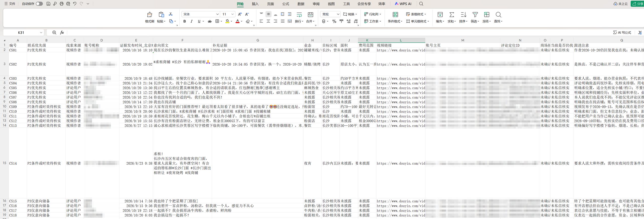Open the Rows and Columns (行和列) dropdown
Image resolution: width=644 pixels, height=219 pixels.
[x=373, y=14]
